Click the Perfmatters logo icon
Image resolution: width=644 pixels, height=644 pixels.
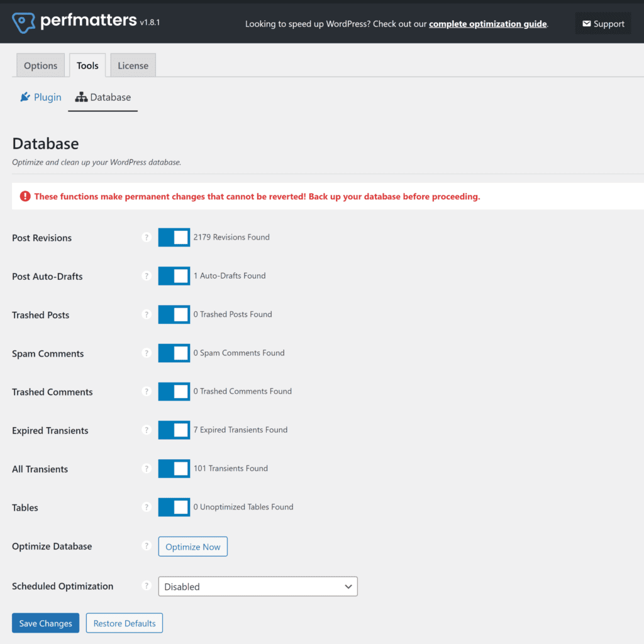pos(23,23)
